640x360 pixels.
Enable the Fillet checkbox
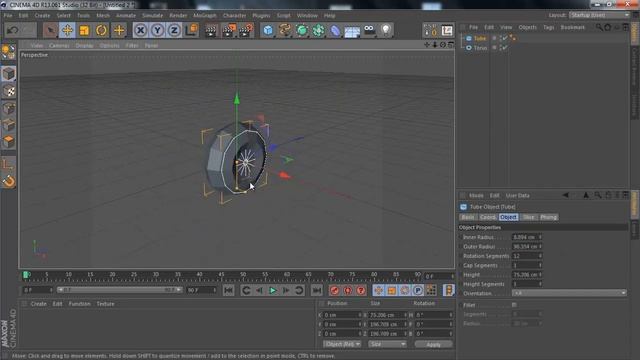pos(514,305)
